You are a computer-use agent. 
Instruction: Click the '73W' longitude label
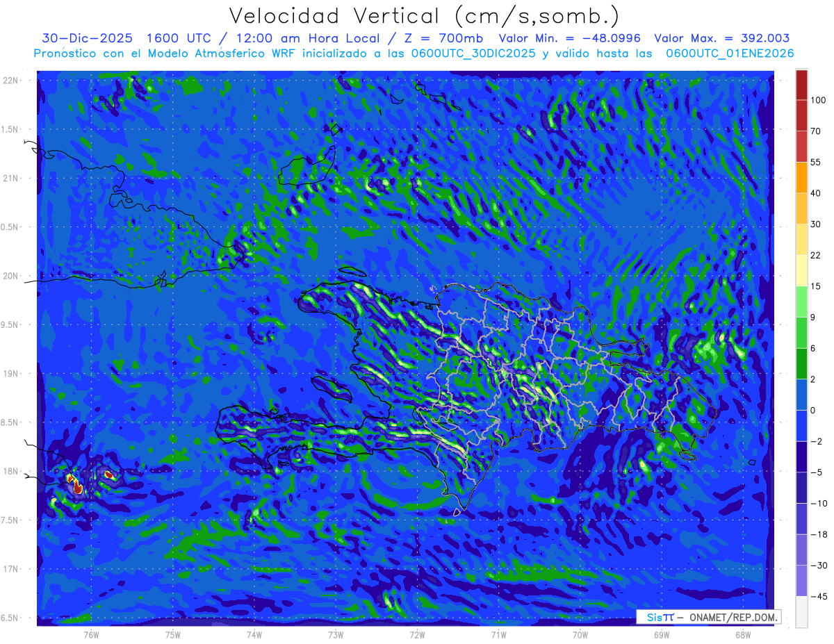coord(336,634)
